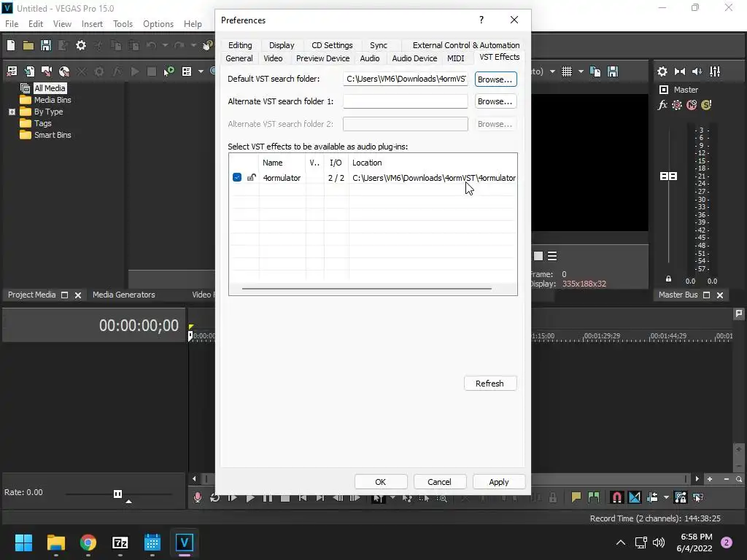Image resolution: width=747 pixels, height=560 pixels.
Task: Expand the preview overlays dropdown arrow
Action: pos(581,71)
